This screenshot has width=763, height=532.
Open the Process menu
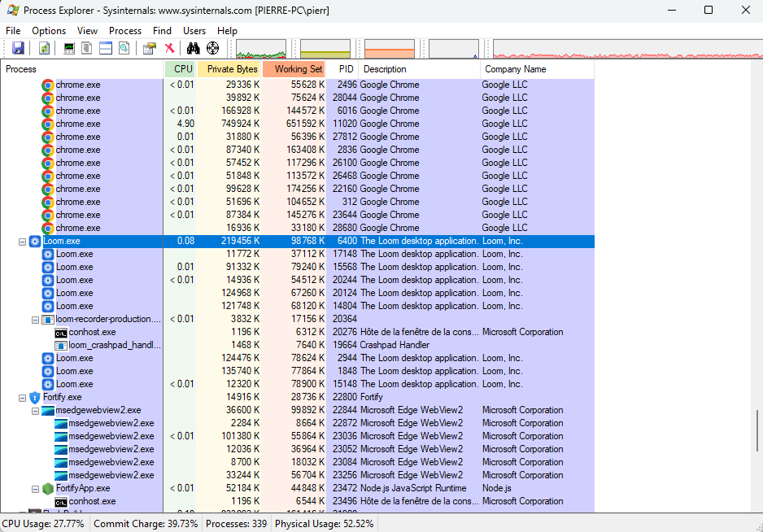click(x=125, y=31)
